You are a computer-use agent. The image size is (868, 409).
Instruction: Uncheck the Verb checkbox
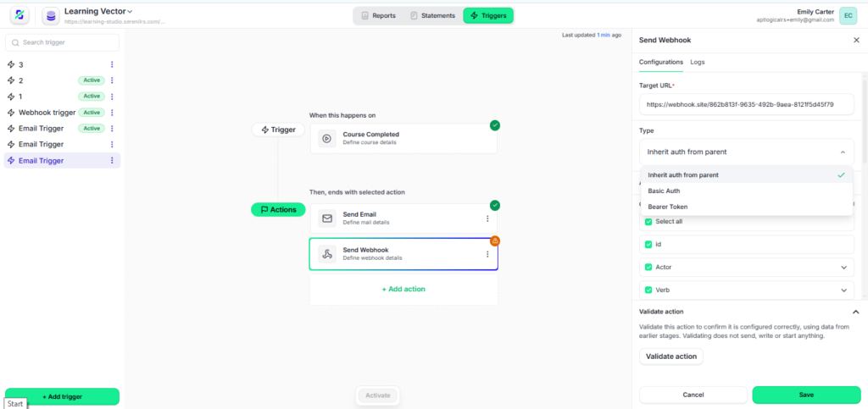pos(648,290)
